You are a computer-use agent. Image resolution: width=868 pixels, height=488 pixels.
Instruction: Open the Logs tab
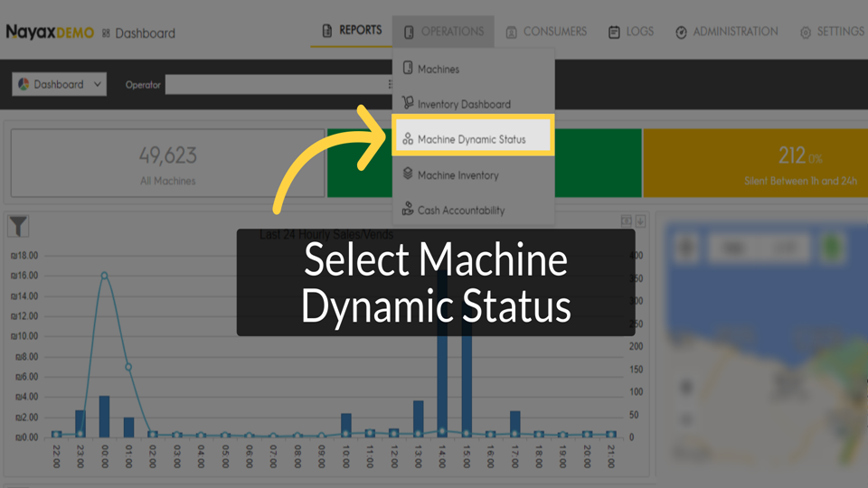pyautogui.click(x=631, y=32)
